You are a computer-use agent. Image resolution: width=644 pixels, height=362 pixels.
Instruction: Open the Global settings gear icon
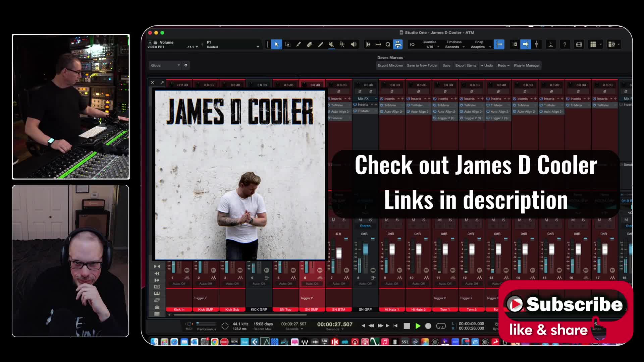(x=186, y=65)
